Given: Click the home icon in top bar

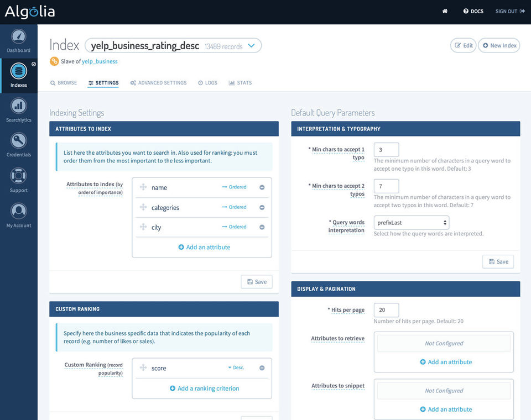Looking at the screenshot, I should click(445, 11).
